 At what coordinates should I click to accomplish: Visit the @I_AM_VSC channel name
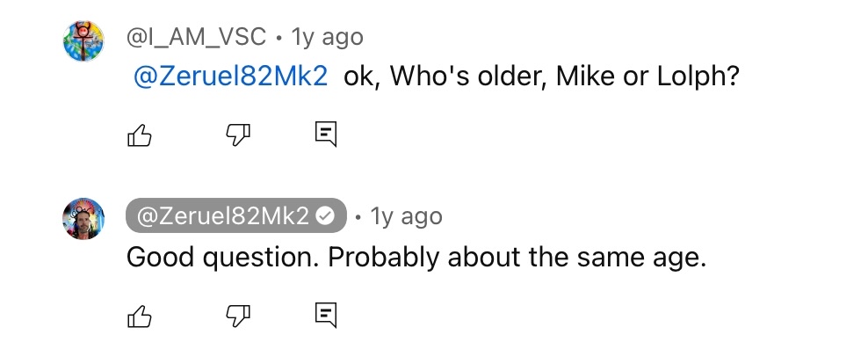click(197, 37)
